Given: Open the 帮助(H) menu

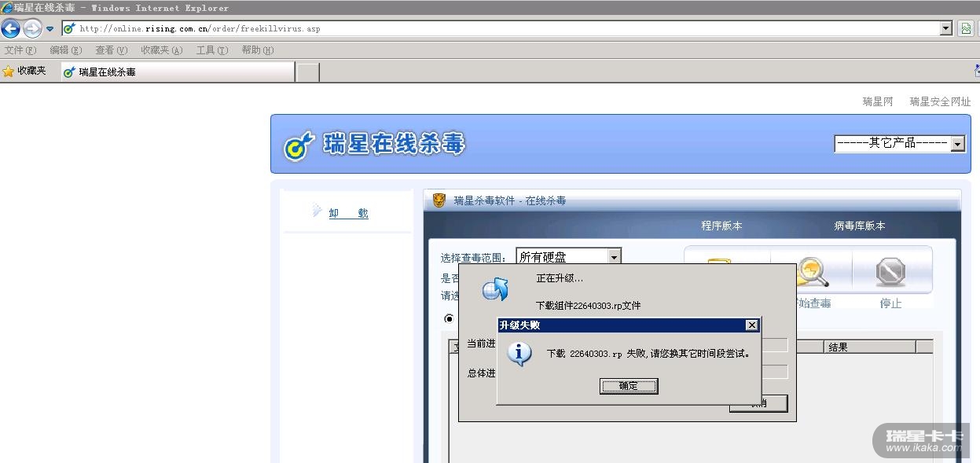Looking at the screenshot, I should 258,50.
